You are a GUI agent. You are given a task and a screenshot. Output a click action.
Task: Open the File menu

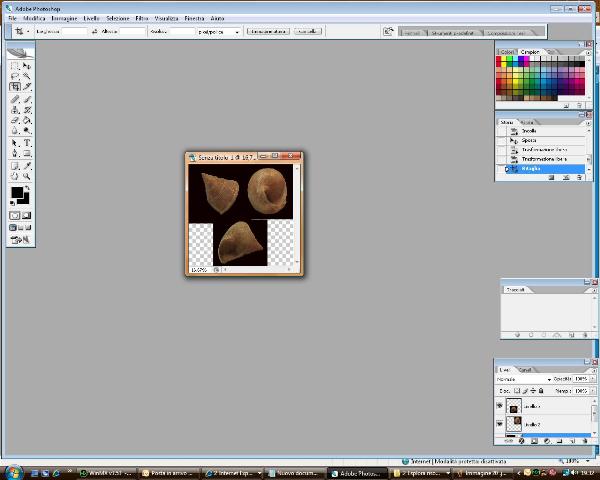click(13, 18)
